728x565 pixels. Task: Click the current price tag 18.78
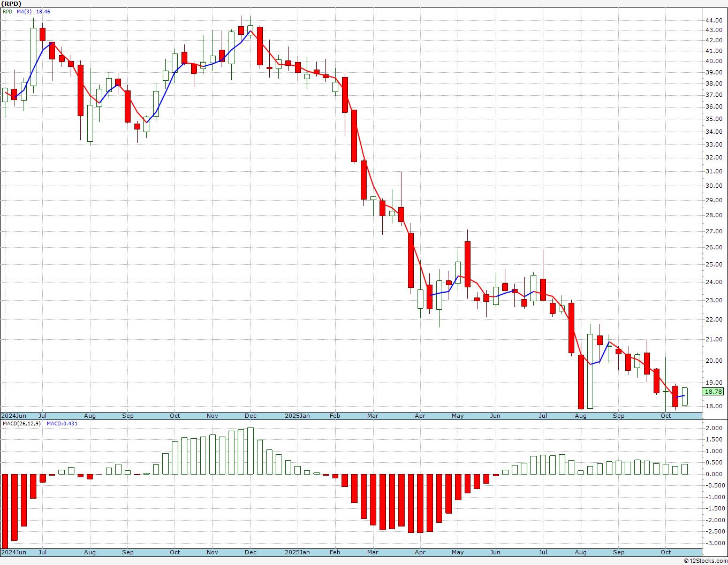point(713,392)
